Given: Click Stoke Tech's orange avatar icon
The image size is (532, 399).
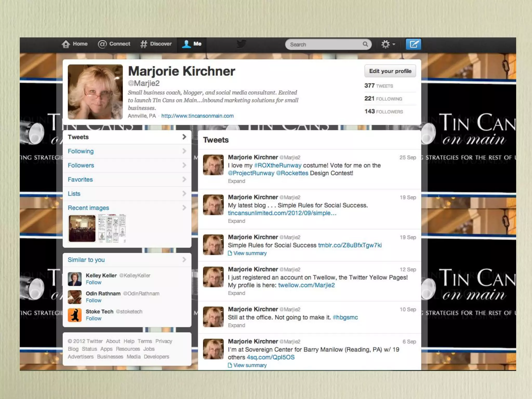Looking at the screenshot, I should 75,315.
